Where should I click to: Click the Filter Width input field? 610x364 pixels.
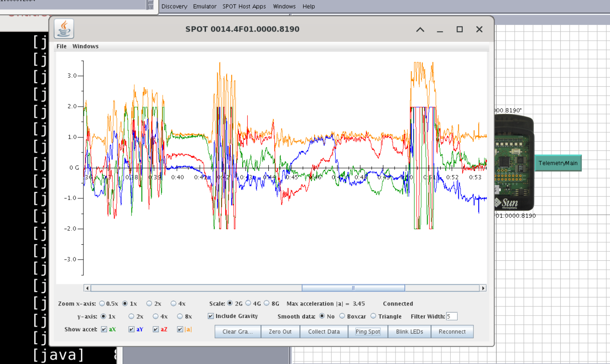pos(452,316)
